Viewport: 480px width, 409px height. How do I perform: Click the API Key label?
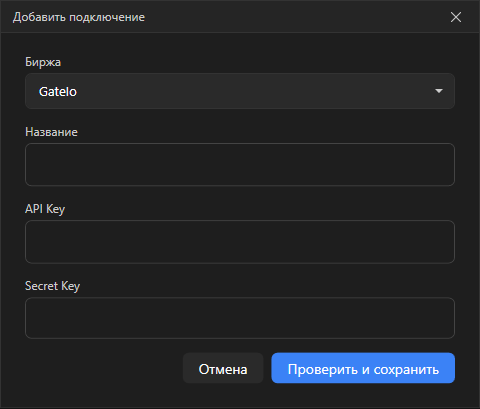point(45,209)
